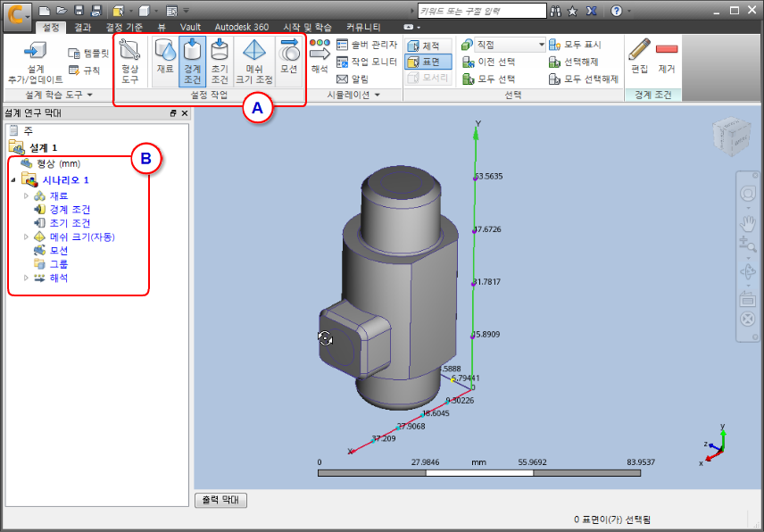Viewport: 764px width, 532px height.
Task: Select the 재료 setup task
Action: [x=165, y=61]
